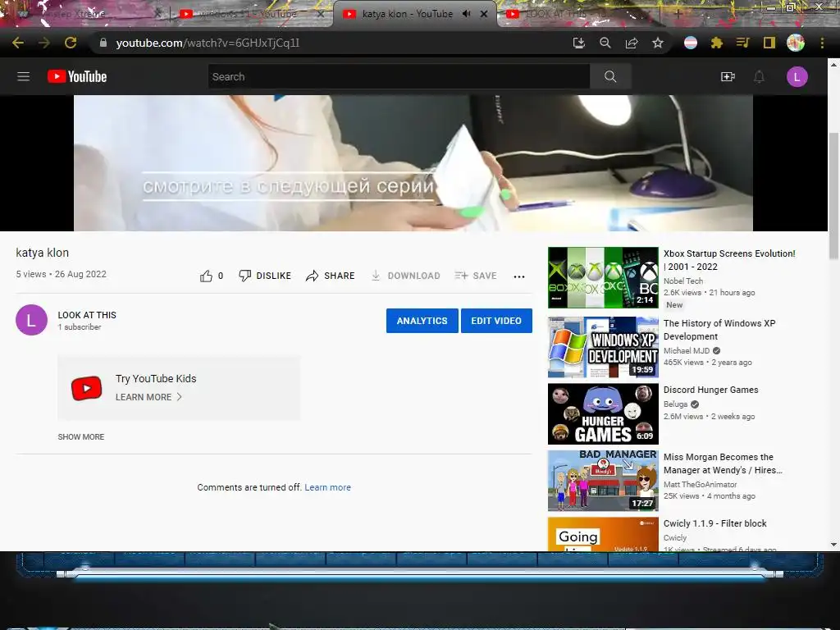This screenshot has height=630, width=840.
Task: Toggle the browser side panel icon
Action: tap(769, 43)
